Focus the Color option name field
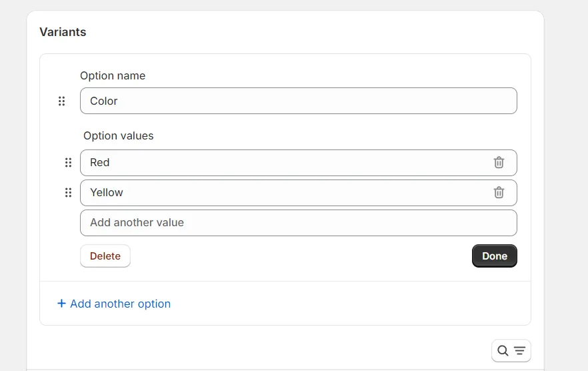The image size is (588, 371). click(299, 101)
